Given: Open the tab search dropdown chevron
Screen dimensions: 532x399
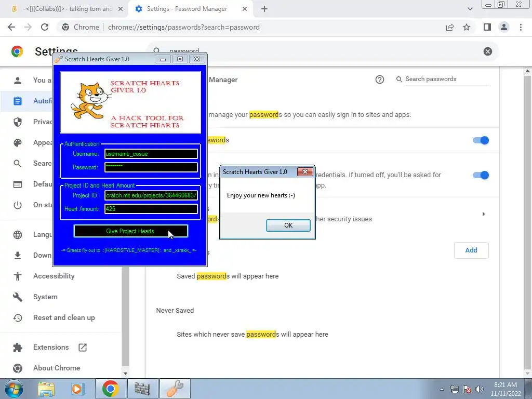Looking at the screenshot, I should pyautogui.click(x=470, y=9).
